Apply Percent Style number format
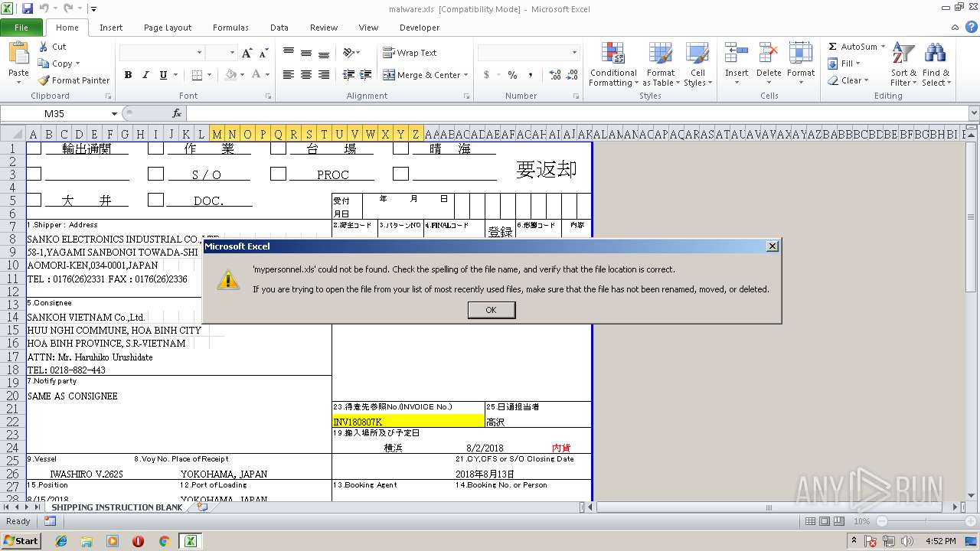 (512, 75)
